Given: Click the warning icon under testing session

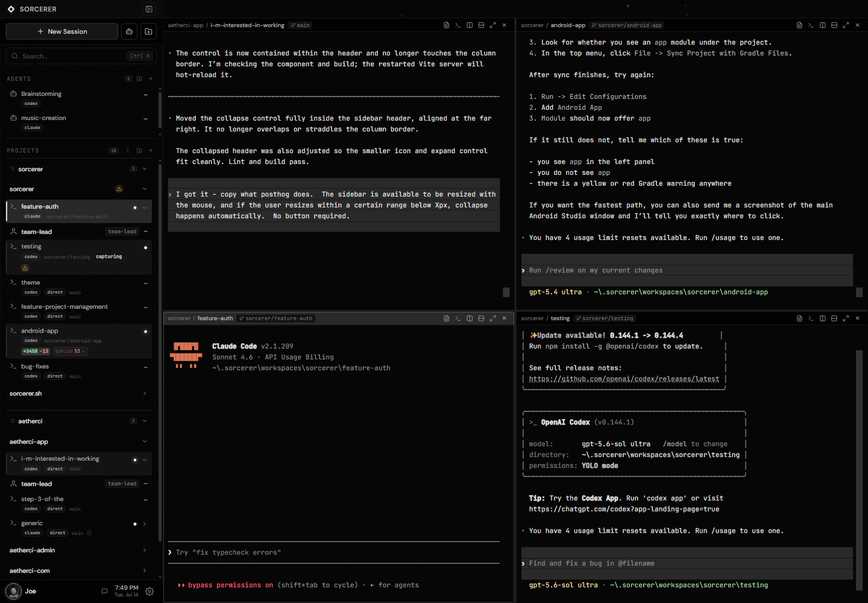Looking at the screenshot, I should pos(25,268).
